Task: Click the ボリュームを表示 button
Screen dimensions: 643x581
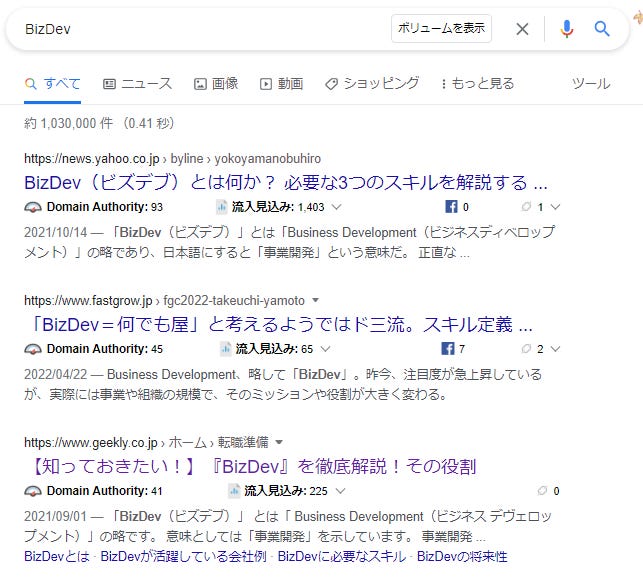Action: 441,28
